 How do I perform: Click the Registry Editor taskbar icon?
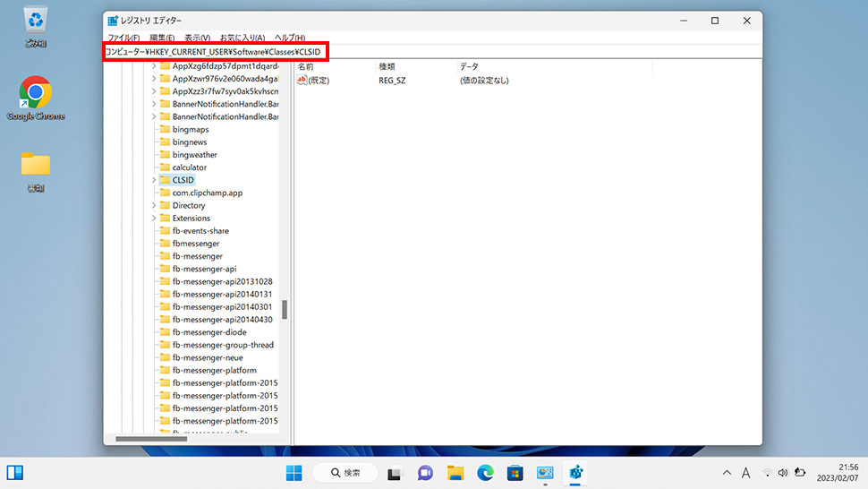(x=575, y=473)
